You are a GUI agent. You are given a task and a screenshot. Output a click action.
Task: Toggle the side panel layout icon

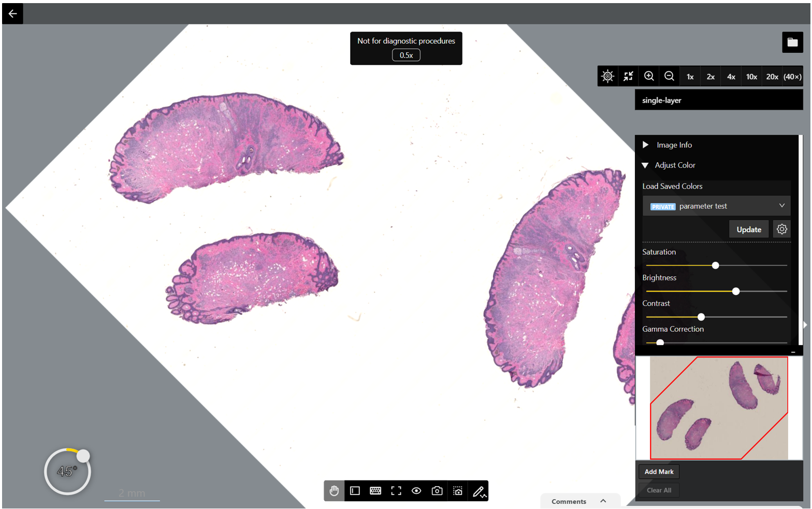(355, 491)
